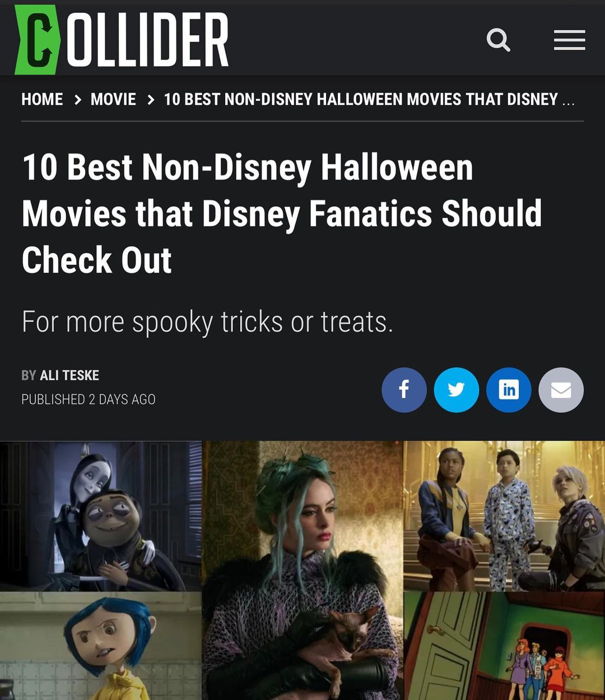Click the article headline text
This screenshot has height=700, width=605.
click(282, 213)
